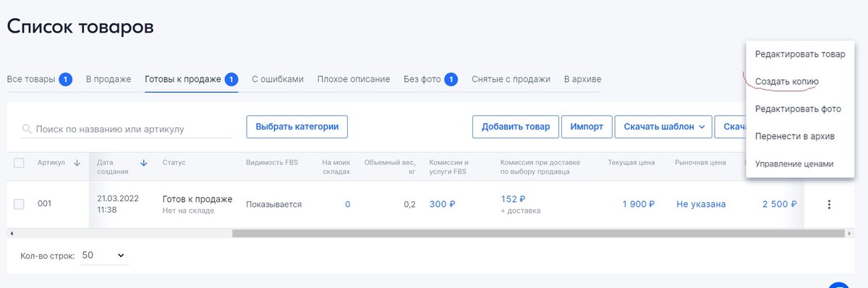Click the Выбрать категории button
Viewport: 868px width, 288px height.
[x=297, y=126]
